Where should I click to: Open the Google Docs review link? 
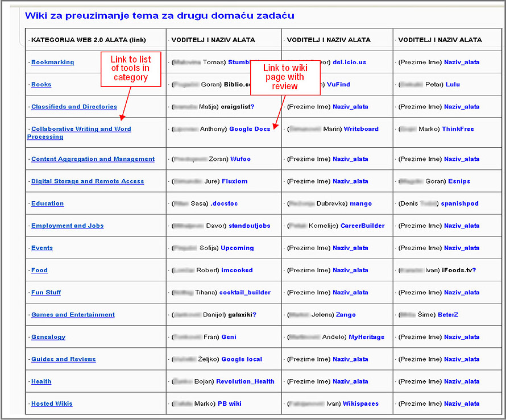pos(250,129)
